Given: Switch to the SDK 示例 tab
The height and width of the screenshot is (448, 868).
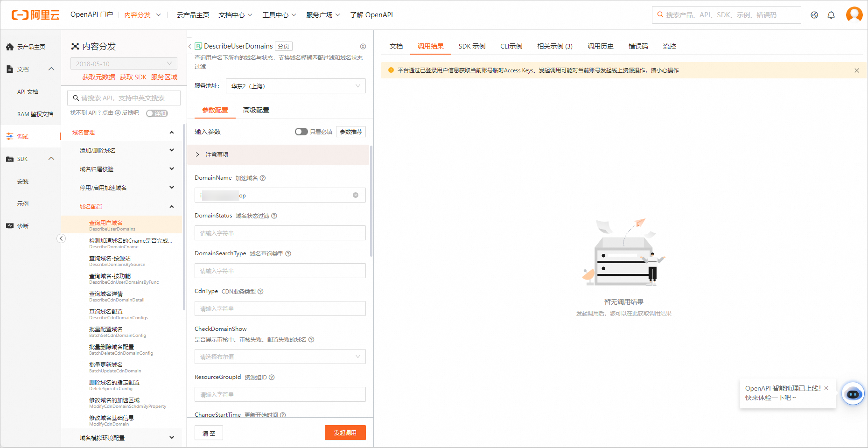Looking at the screenshot, I should click(472, 46).
